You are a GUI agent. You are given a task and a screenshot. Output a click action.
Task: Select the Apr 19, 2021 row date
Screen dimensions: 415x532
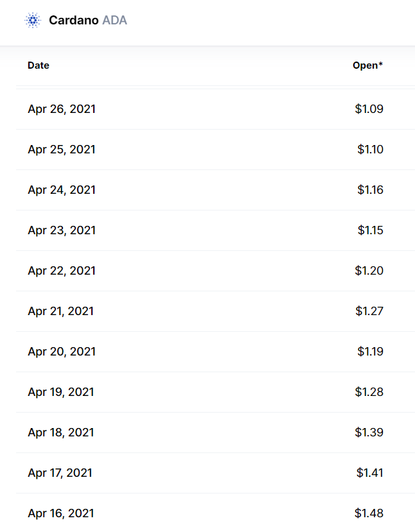pos(61,392)
